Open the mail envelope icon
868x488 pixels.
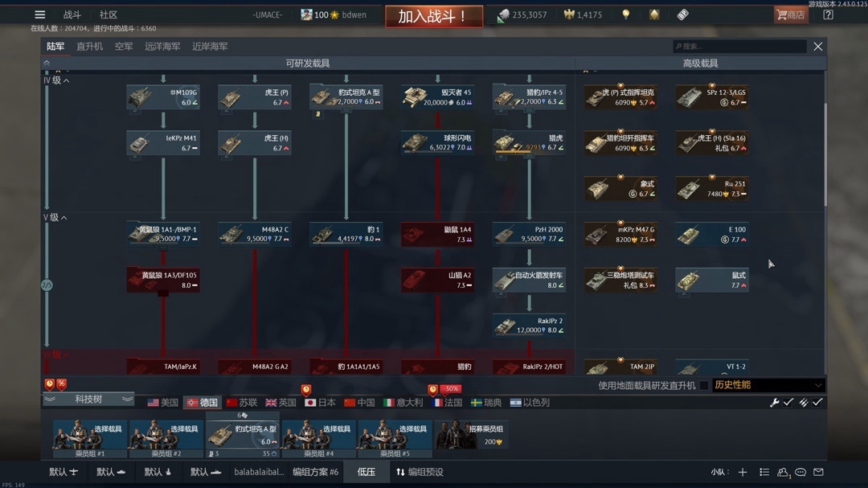pyautogui.click(x=818, y=472)
